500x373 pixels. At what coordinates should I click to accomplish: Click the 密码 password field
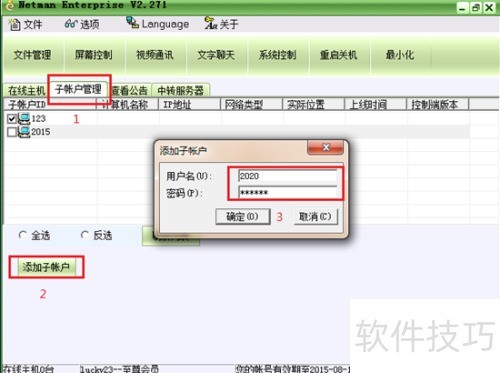[287, 192]
